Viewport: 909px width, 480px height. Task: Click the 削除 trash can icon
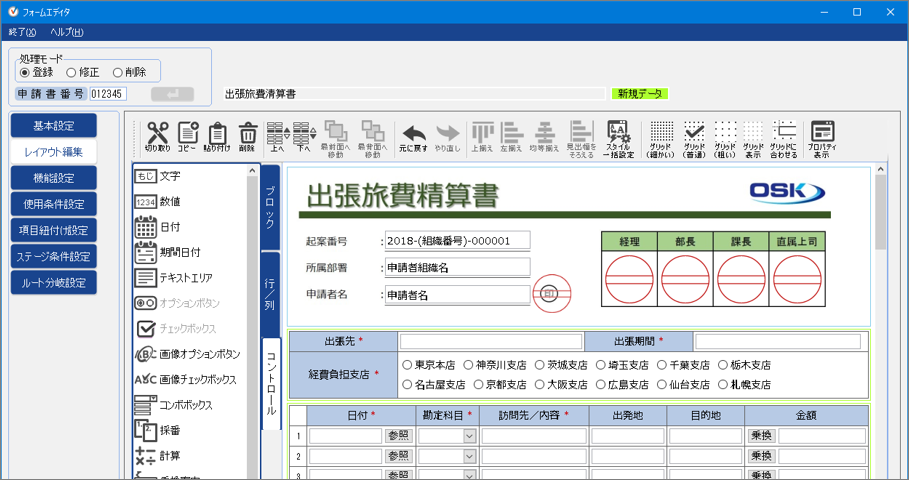(248, 137)
